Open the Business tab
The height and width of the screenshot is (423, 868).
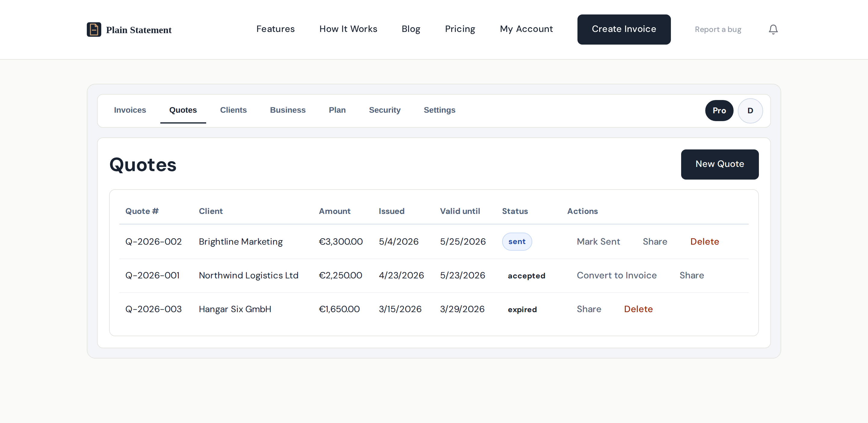pos(288,110)
